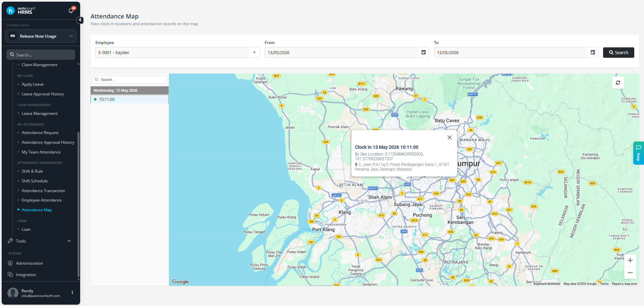The image size is (644, 306).
Task: Open the Help side tab
Action: [x=639, y=153]
